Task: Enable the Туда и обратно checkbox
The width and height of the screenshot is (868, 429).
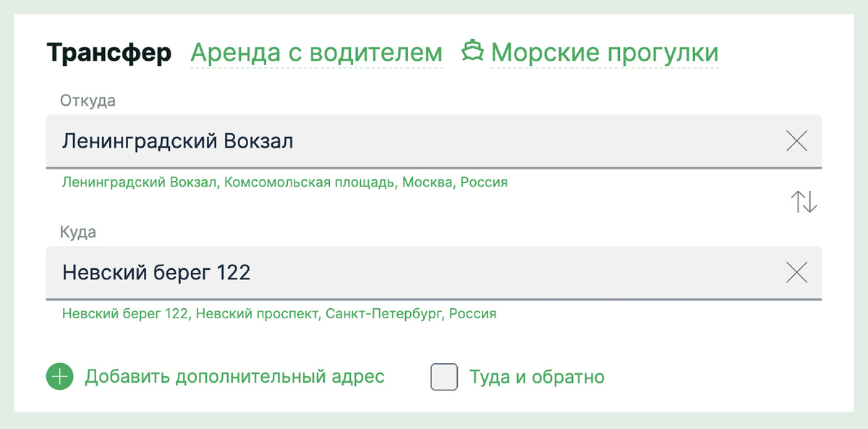Action: [x=446, y=376]
